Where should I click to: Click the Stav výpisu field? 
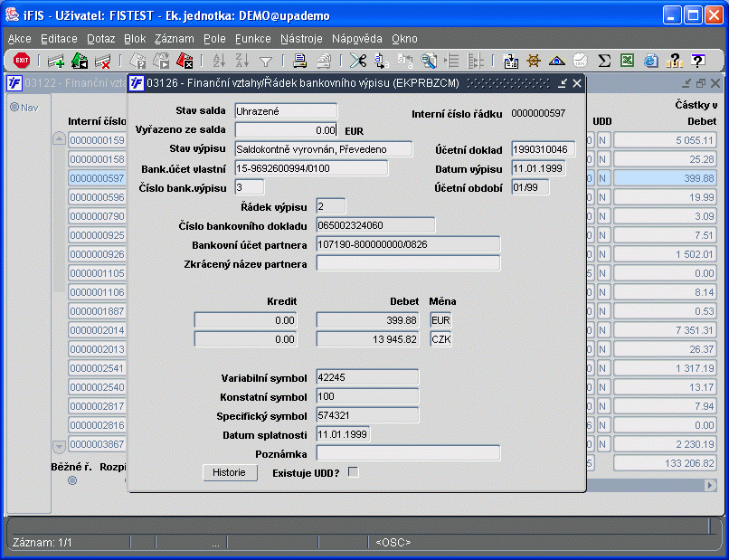coord(324,149)
